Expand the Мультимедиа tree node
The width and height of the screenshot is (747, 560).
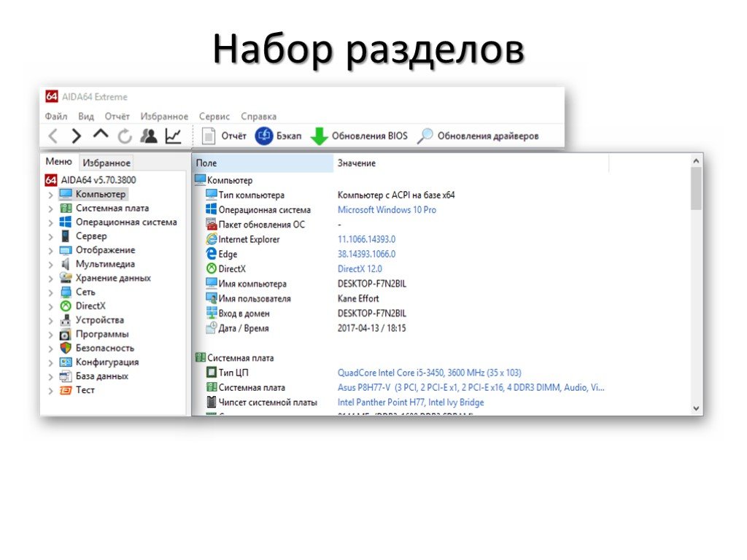50,264
